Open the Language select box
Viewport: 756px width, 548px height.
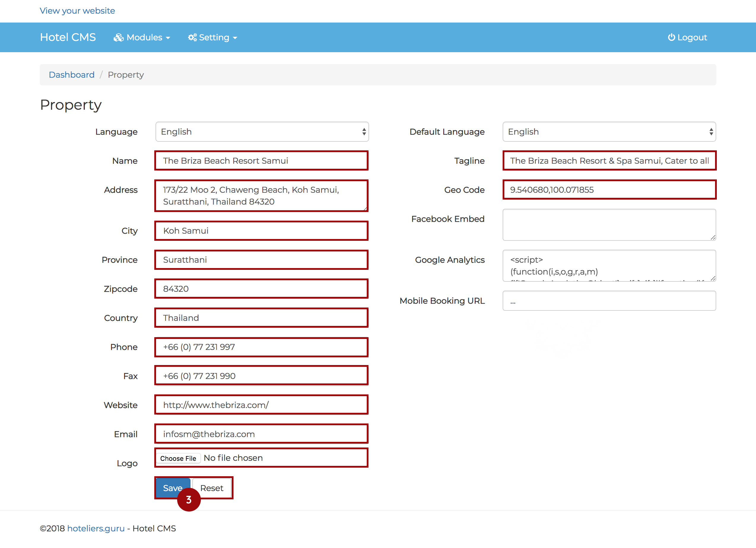click(262, 132)
